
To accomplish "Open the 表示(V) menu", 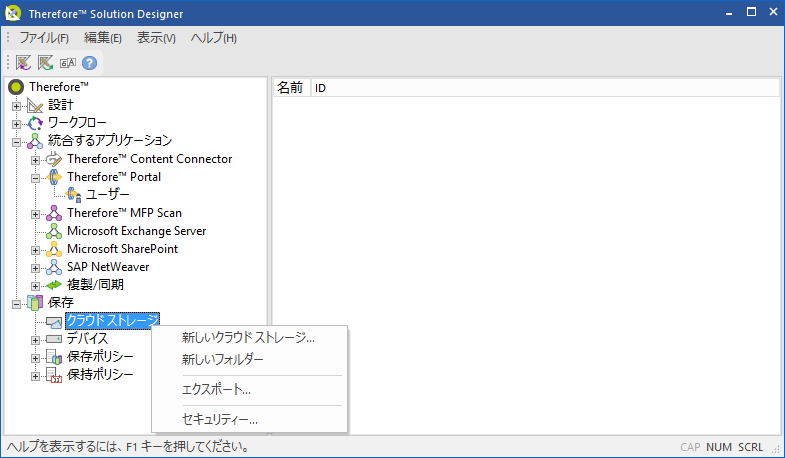I will (x=156, y=38).
